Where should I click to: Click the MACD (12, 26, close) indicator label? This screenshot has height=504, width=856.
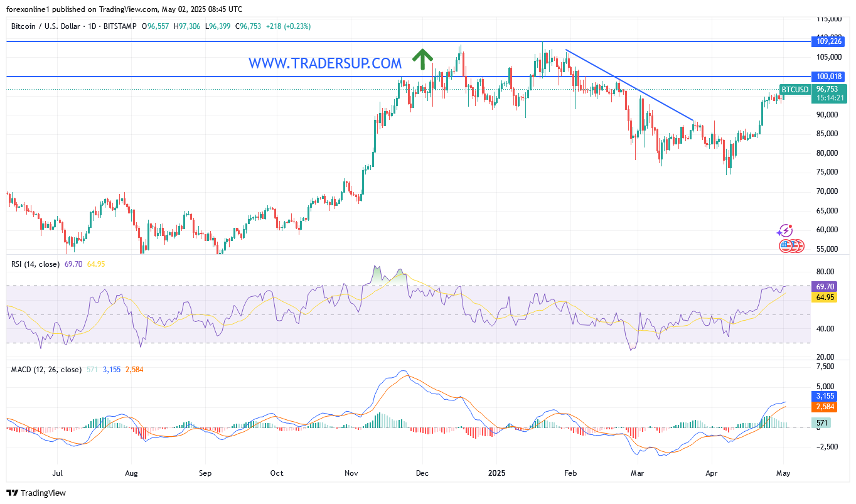[46, 370]
